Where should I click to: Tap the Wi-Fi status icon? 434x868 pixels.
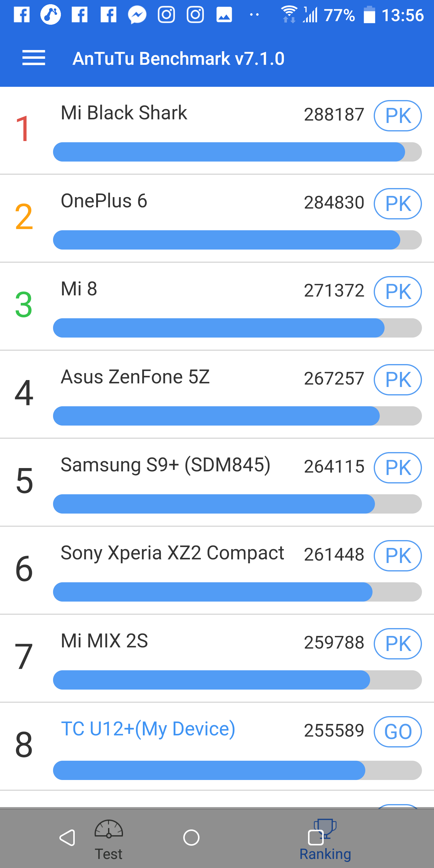(289, 14)
